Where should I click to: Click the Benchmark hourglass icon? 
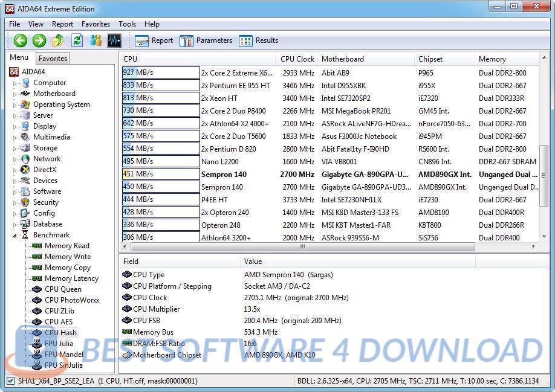point(25,235)
